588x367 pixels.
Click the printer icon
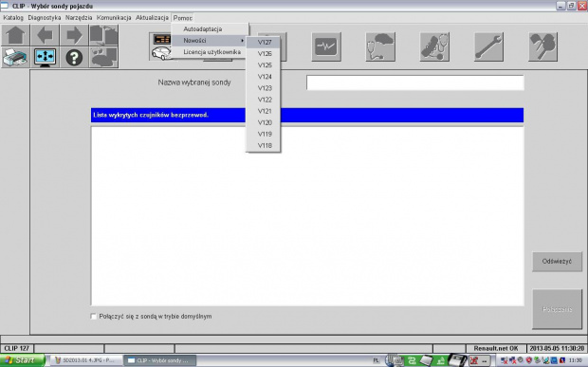pyautogui.click(x=15, y=57)
